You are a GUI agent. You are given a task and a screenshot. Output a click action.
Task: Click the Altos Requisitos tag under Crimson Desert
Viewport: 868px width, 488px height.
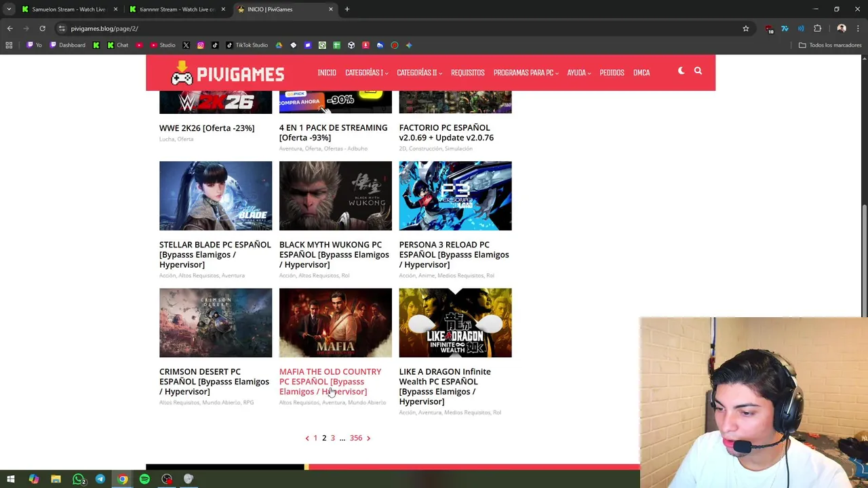point(179,403)
